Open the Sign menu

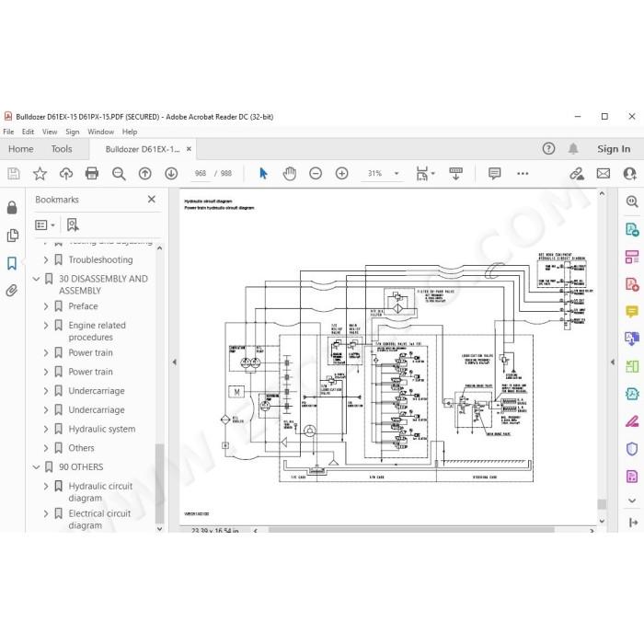(x=73, y=132)
